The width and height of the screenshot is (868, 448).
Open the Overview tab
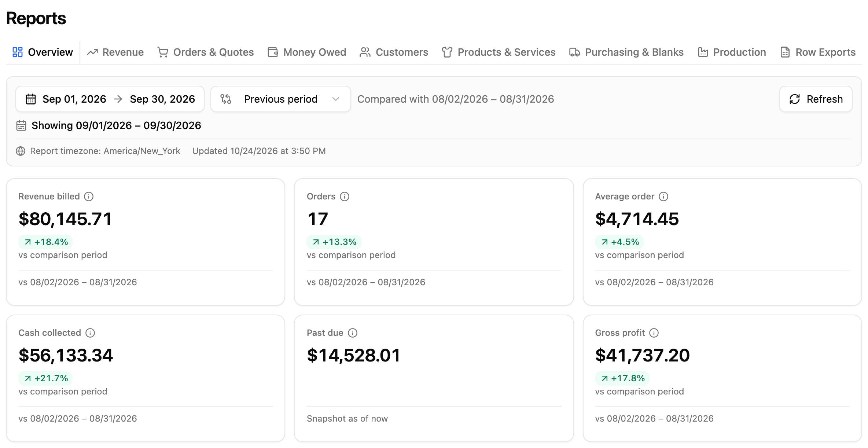[x=43, y=52]
